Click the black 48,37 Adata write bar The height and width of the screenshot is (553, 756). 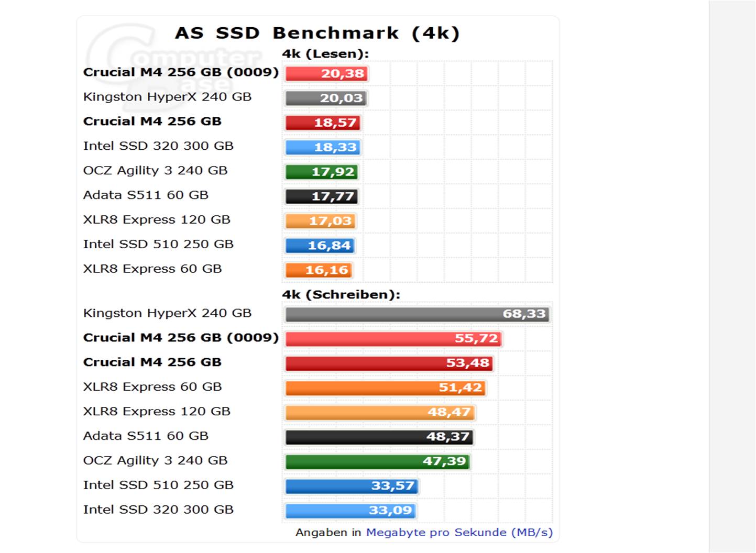pos(379,438)
